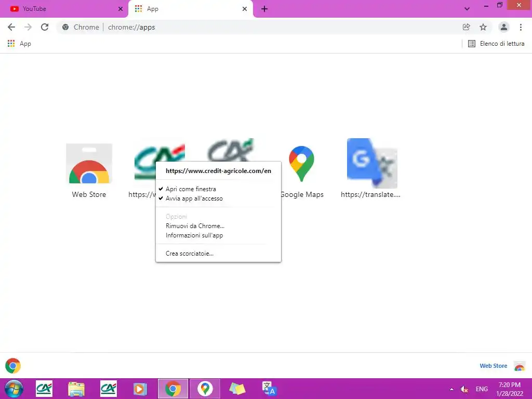
Task: Activate the Chrome taskbar button
Action: coord(172,389)
